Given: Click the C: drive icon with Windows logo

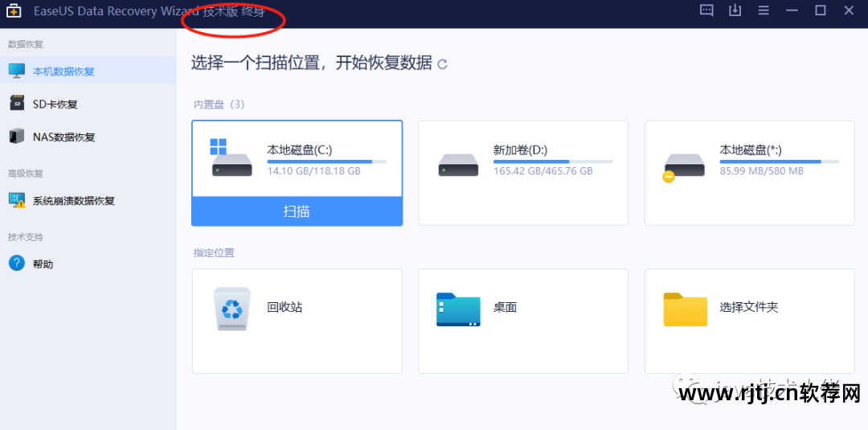Looking at the screenshot, I should 231,158.
